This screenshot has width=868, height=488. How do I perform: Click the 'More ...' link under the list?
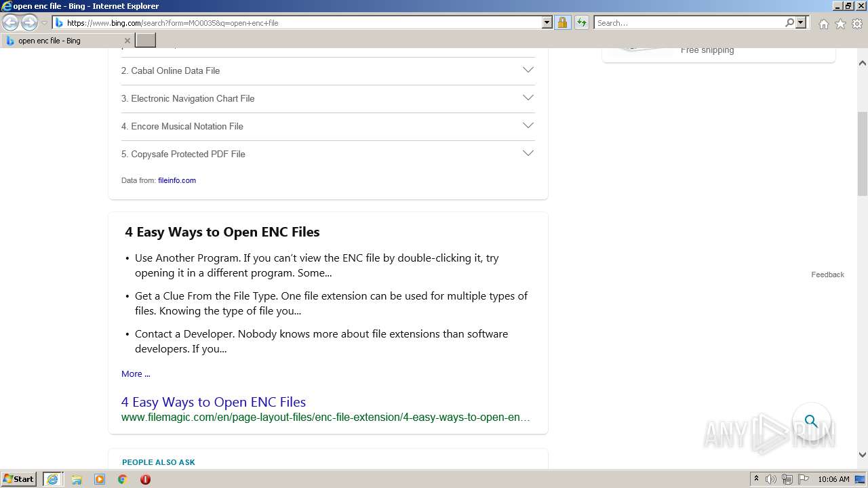[x=136, y=373]
